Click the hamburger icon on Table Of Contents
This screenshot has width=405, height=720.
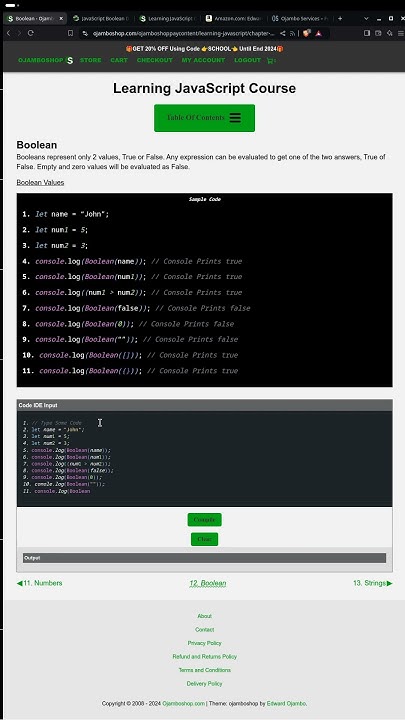[x=235, y=118]
